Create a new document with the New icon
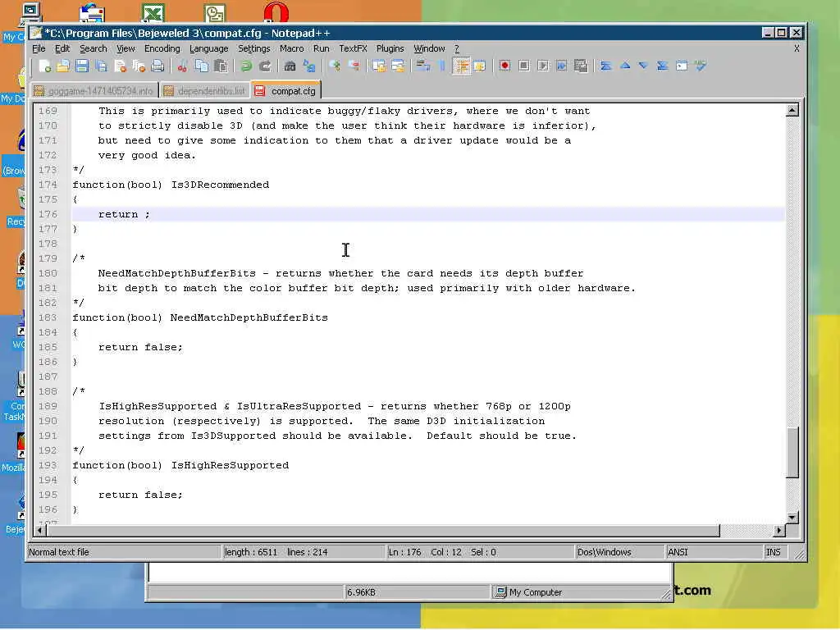Viewport: 840px width, 630px height. 44,66
